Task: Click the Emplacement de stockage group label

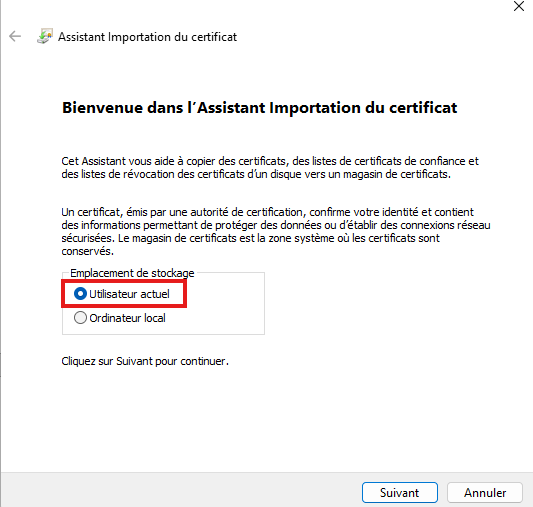Action: pyautogui.click(x=132, y=273)
